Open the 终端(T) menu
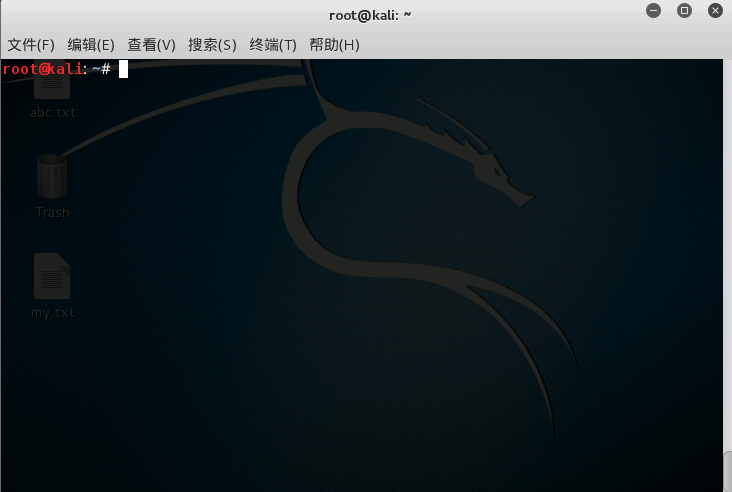 pyautogui.click(x=273, y=45)
